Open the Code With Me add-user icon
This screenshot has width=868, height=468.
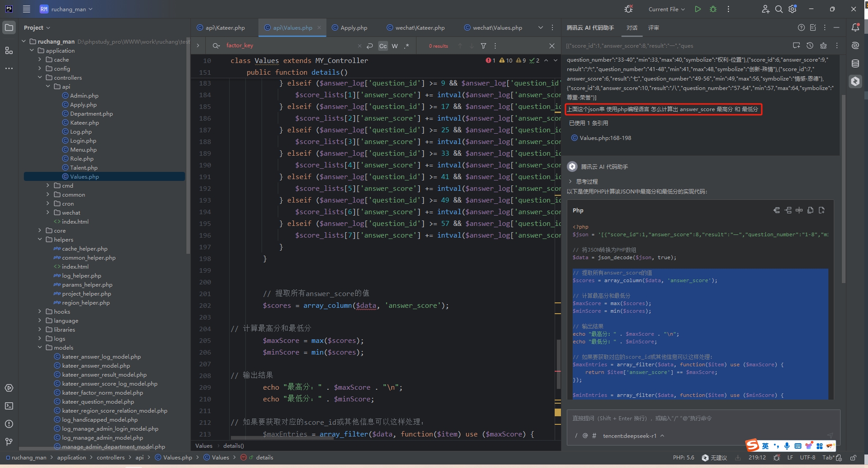coord(765,9)
